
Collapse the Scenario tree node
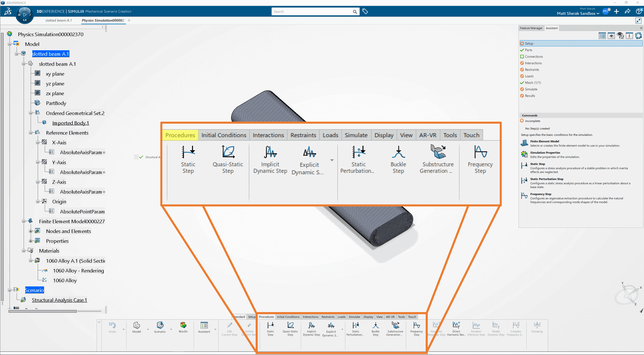(9, 290)
